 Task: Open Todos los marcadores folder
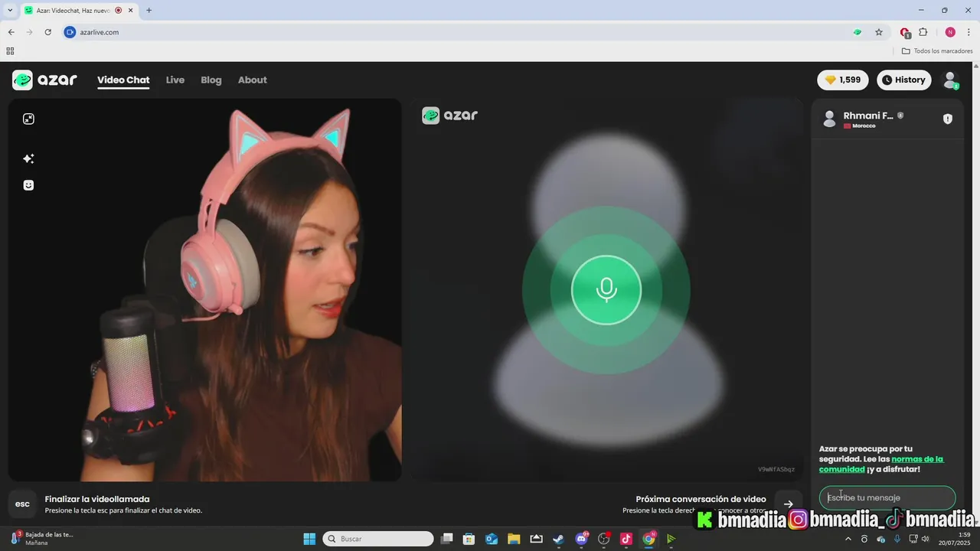click(937, 51)
